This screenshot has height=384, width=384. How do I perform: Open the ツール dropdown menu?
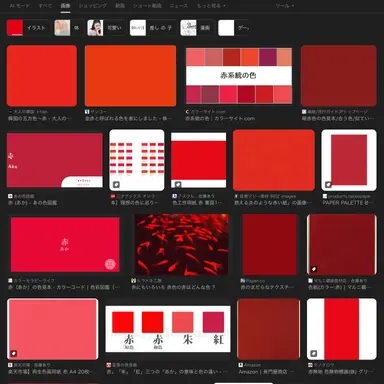coord(285,6)
